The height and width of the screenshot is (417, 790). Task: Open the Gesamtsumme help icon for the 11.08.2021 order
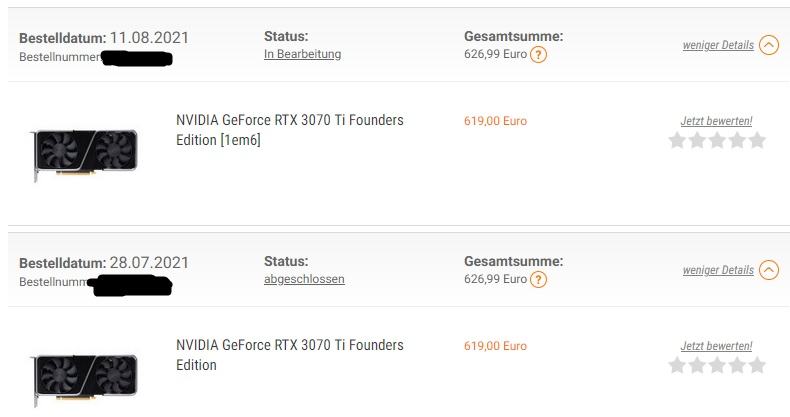point(538,54)
